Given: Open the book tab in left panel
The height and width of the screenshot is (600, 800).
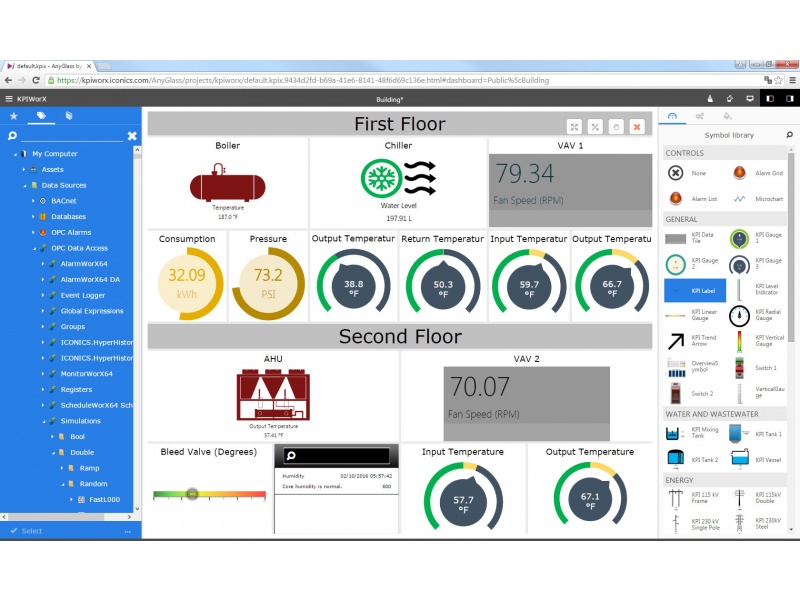Looking at the screenshot, I should point(69,116).
